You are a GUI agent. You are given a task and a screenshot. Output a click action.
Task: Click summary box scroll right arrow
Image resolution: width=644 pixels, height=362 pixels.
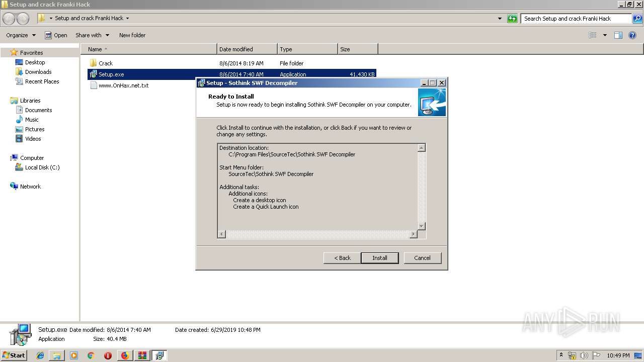tap(414, 234)
